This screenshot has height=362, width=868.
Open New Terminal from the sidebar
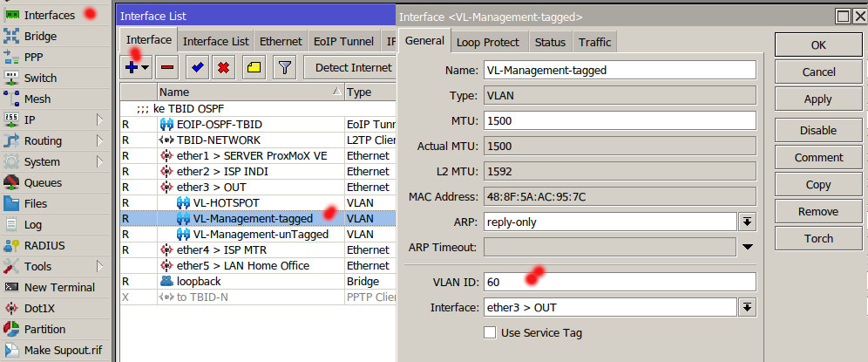tap(59, 287)
